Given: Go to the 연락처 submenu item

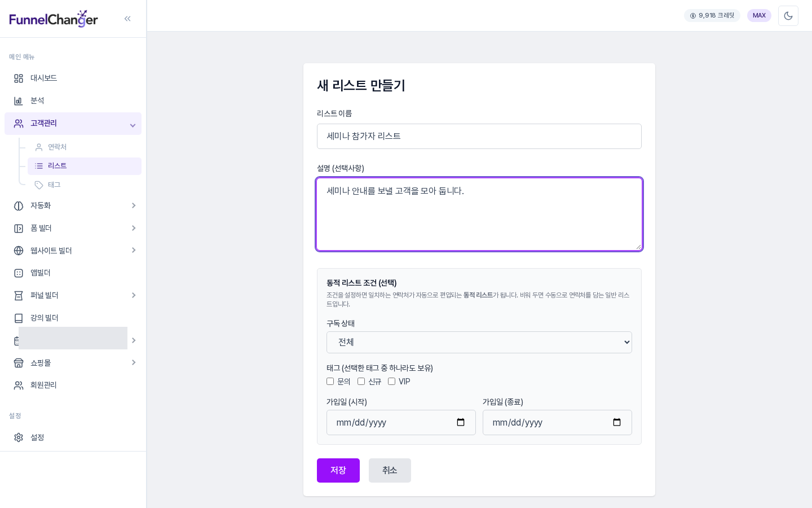Looking at the screenshot, I should click(85, 147).
